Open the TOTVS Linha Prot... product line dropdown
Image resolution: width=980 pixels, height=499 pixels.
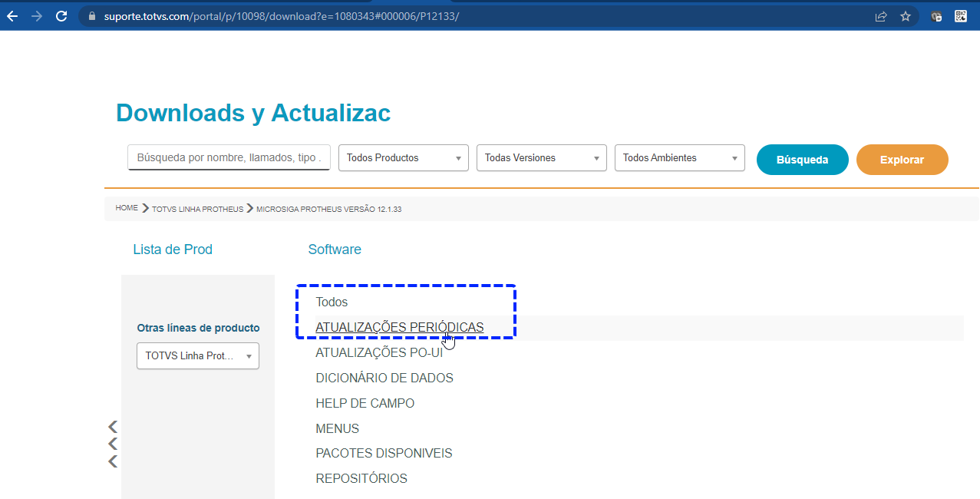click(x=198, y=356)
